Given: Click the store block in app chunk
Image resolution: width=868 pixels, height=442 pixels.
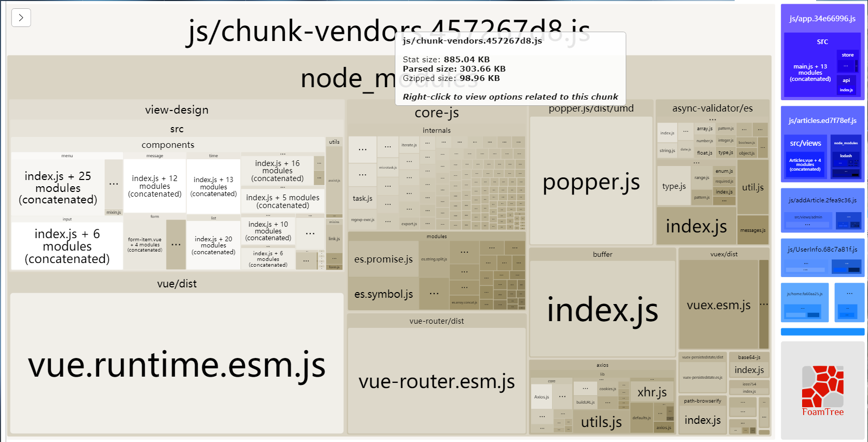Looking at the screenshot, I should 848,55.
